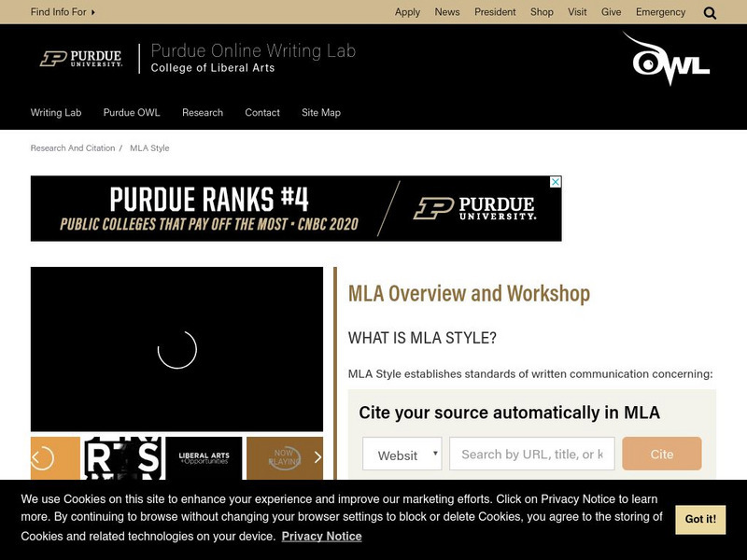Accept cookies with Got it! button
The image size is (747, 560).
coord(700,520)
